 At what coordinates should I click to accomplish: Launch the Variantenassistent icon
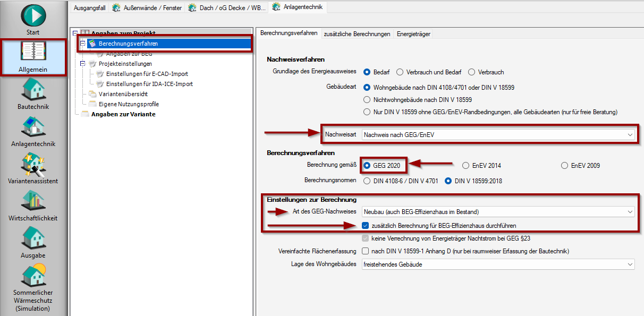[33, 164]
